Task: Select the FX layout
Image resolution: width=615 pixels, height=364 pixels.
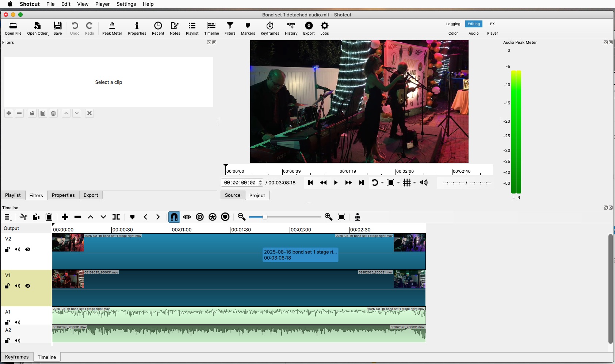Action: [492, 24]
